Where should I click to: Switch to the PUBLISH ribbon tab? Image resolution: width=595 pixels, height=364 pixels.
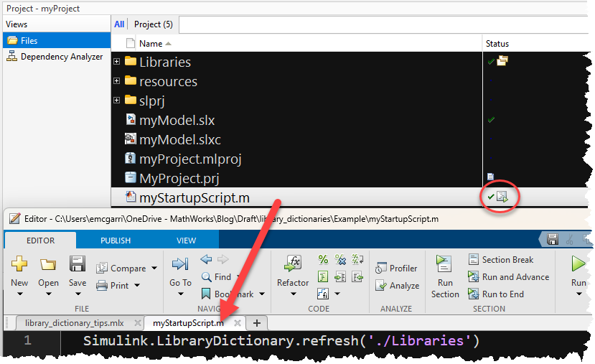pyautogui.click(x=116, y=241)
